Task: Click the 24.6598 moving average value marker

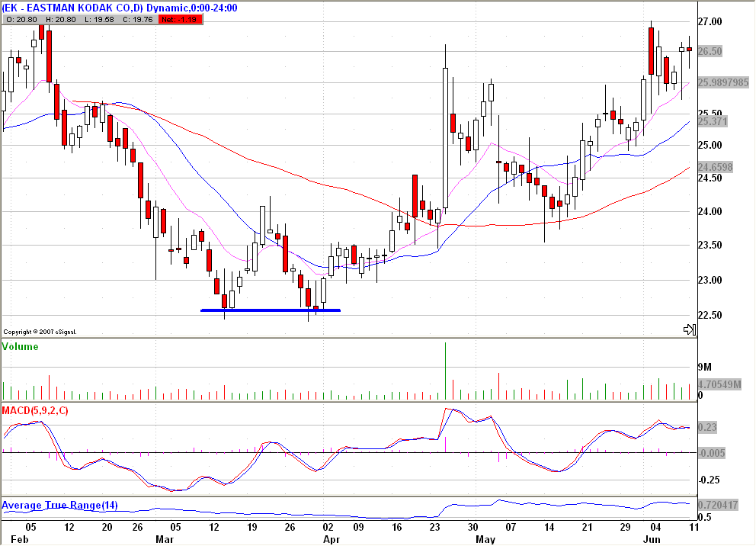Action: click(716, 167)
